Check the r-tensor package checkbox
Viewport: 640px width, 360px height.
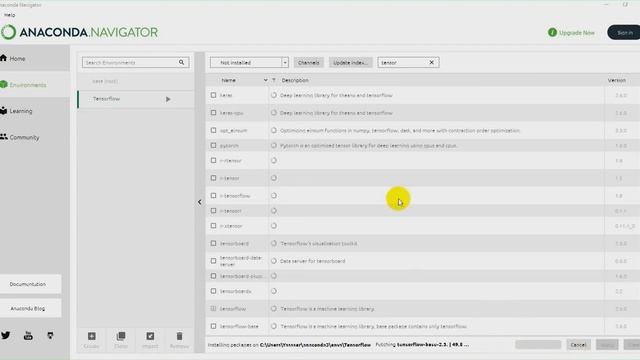[x=213, y=178]
